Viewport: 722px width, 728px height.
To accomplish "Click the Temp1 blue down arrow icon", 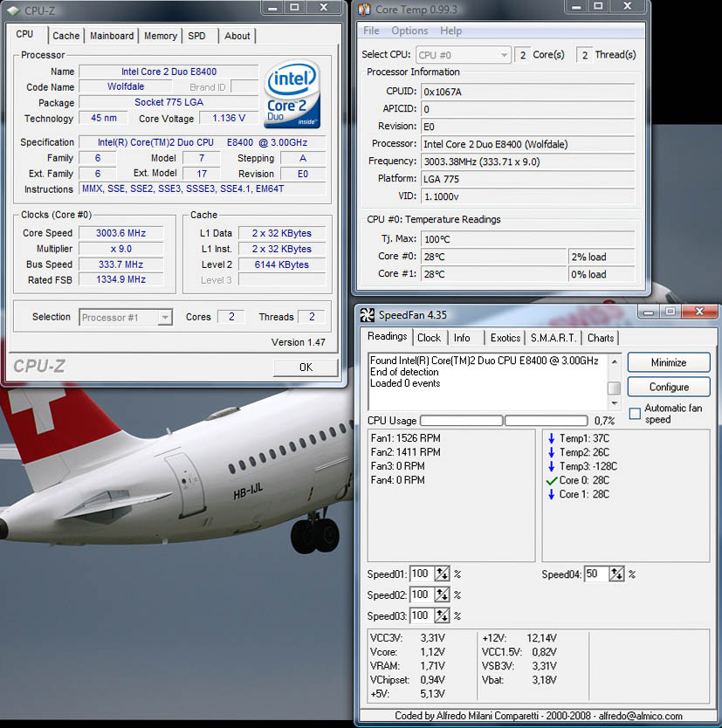I will coord(551,438).
